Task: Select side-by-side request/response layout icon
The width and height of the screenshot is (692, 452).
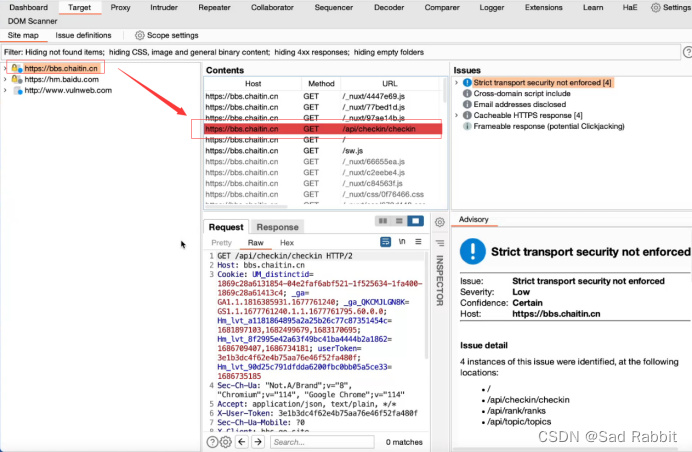Action: [x=383, y=221]
